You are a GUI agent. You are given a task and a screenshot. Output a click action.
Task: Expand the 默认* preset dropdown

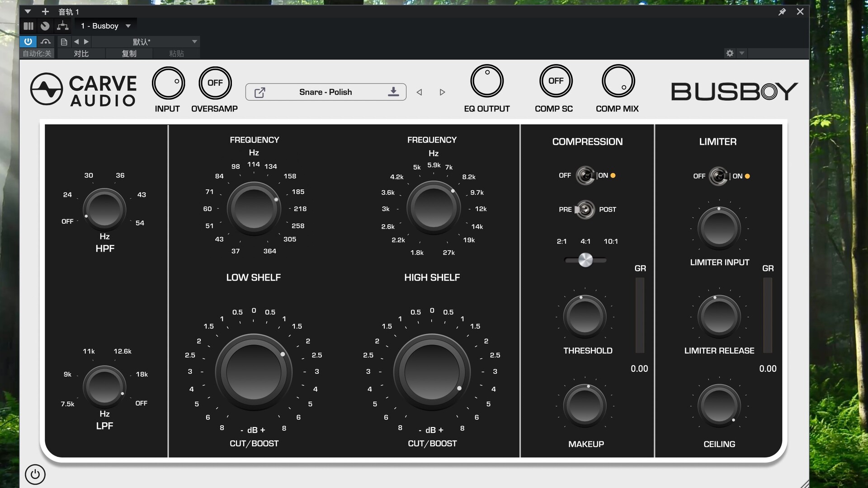(194, 42)
